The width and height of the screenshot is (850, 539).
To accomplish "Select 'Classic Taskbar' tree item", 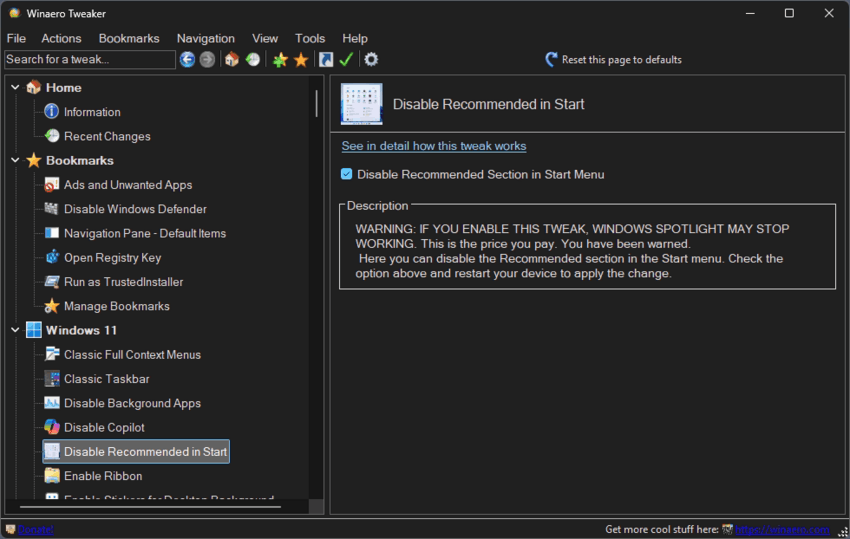I will pyautogui.click(x=106, y=378).
